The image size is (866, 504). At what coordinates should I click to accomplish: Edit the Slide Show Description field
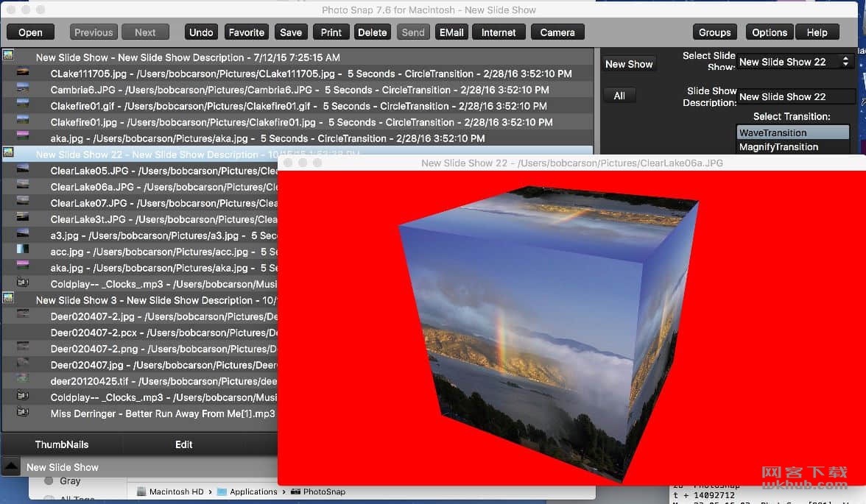pos(796,96)
